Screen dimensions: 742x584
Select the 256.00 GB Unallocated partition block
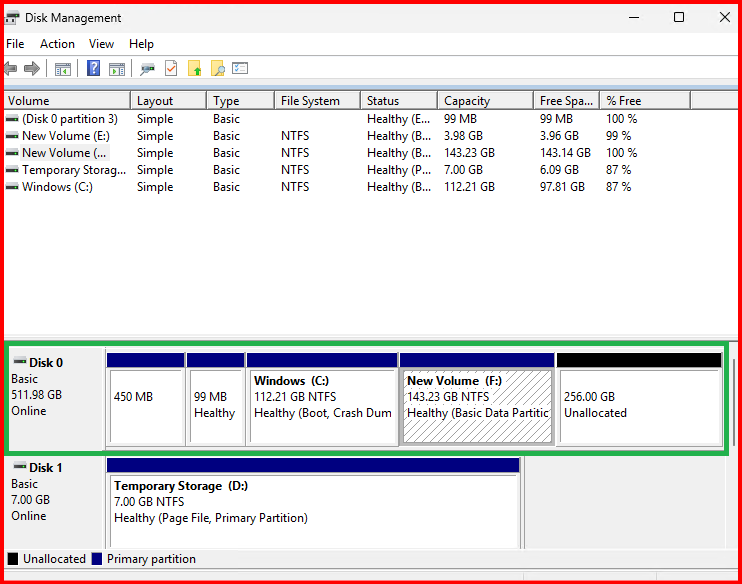coord(638,405)
